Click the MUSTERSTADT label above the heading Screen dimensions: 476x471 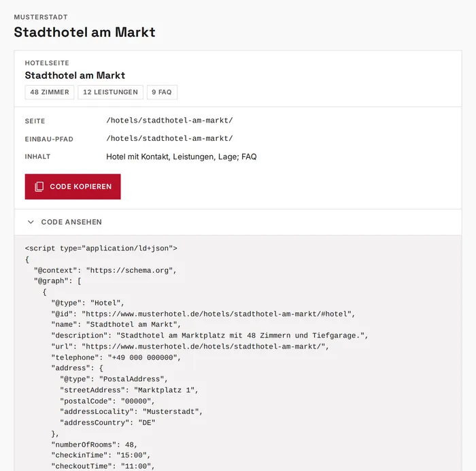click(x=41, y=17)
